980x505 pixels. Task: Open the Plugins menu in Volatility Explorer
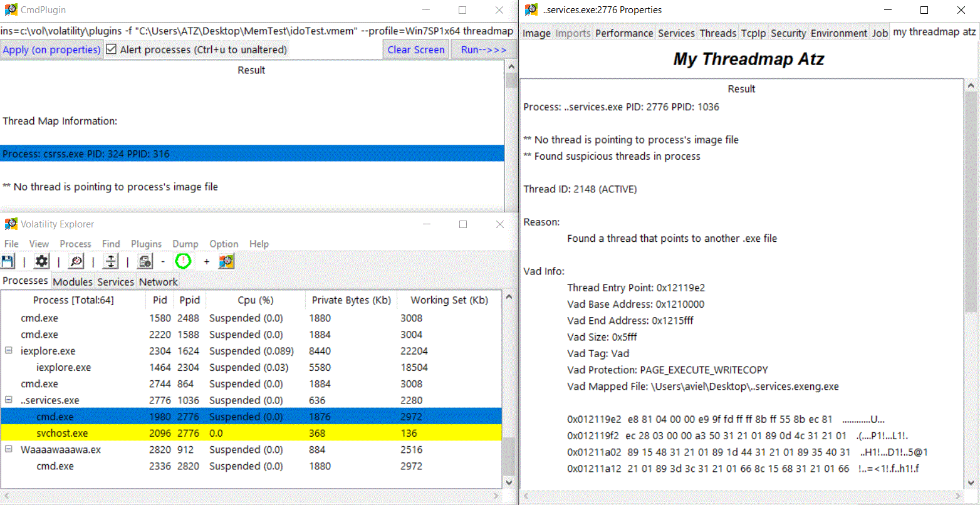click(x=146, y=244)
